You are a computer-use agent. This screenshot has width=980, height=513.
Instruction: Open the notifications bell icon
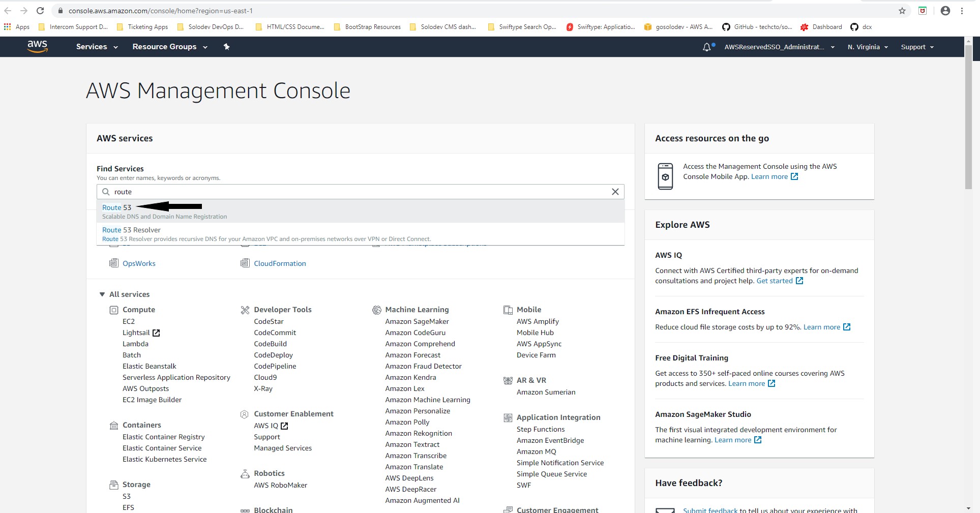[x=707, y=47]
